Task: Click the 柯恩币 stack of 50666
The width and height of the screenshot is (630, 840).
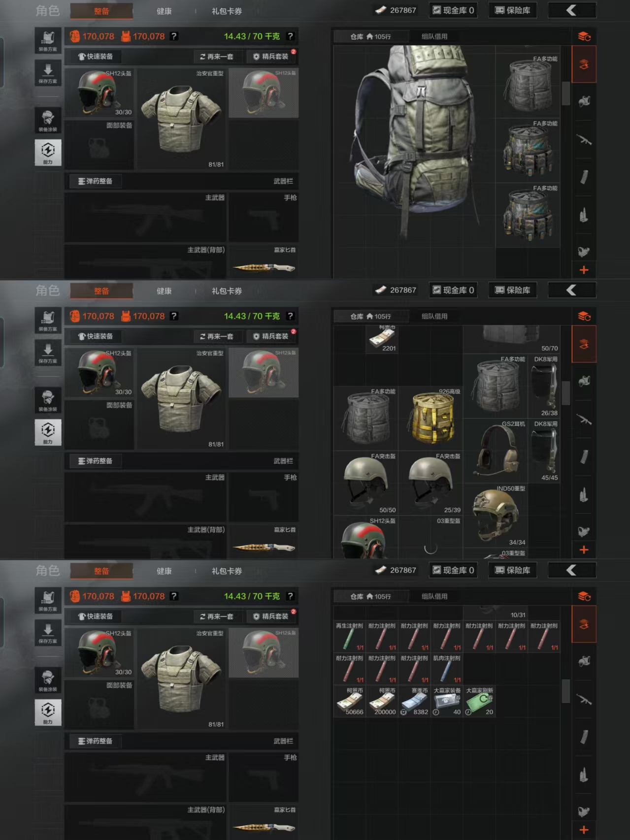Action: point(350,702)
